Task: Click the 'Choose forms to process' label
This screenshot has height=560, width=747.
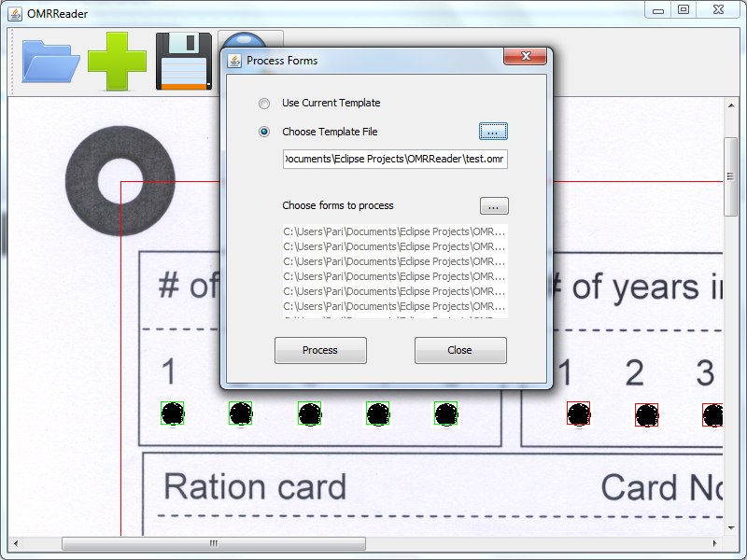Action: pos(338,205)
